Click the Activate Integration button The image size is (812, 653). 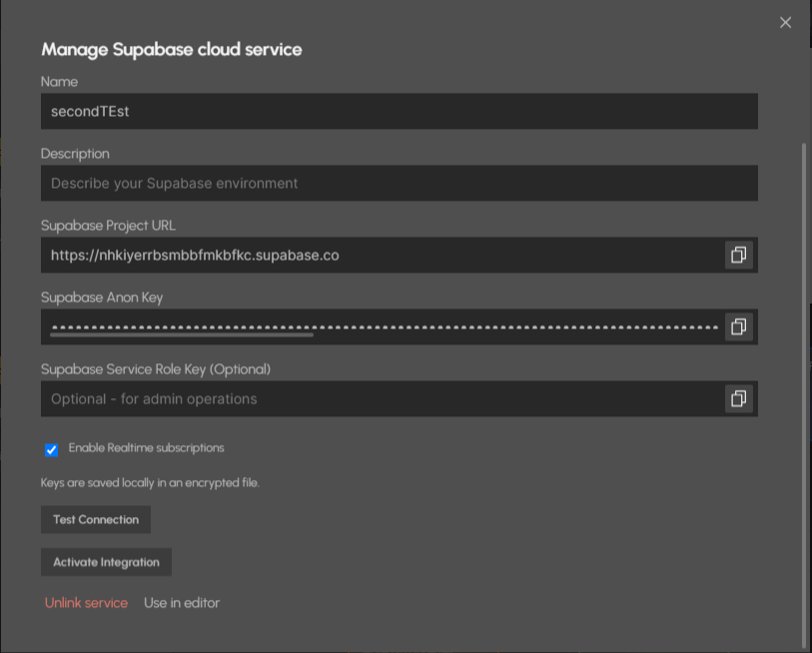click(106, 562)
